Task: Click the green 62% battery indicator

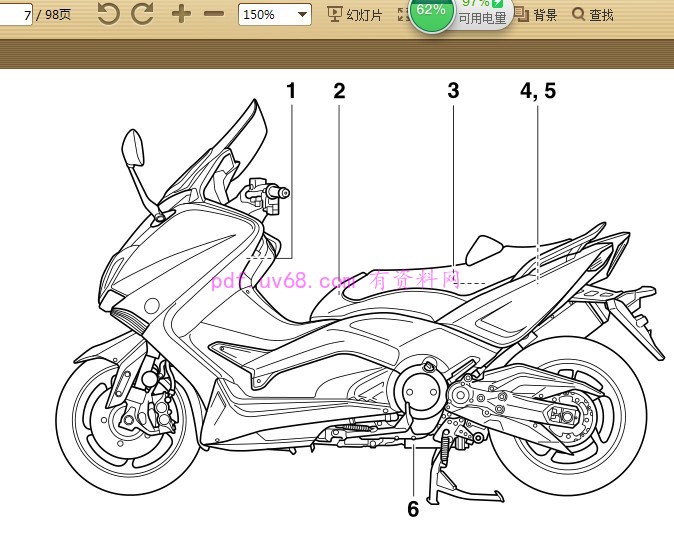Action: pos(431,11)
